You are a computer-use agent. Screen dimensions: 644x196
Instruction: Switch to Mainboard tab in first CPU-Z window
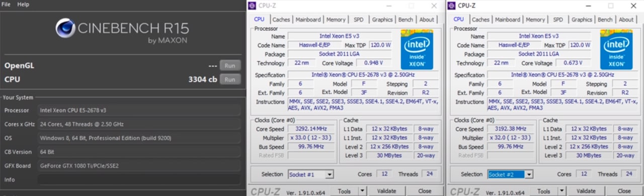coord(308,20)
